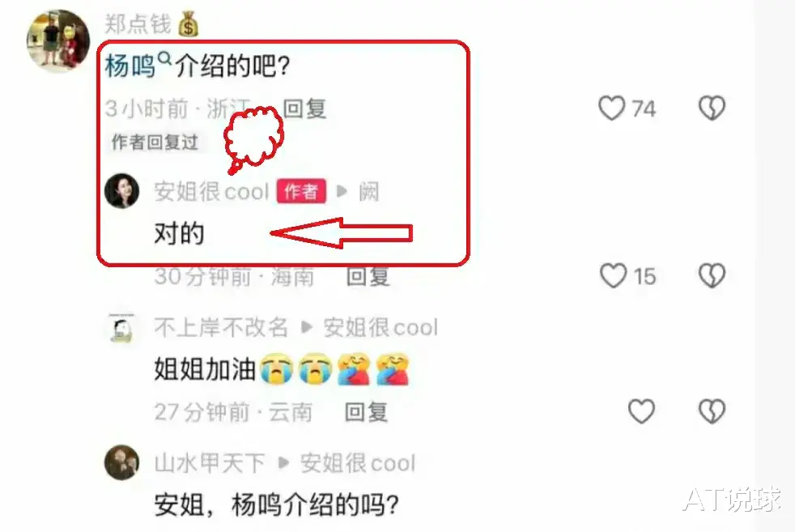Like the reply with 15 likes

point(613,276)
